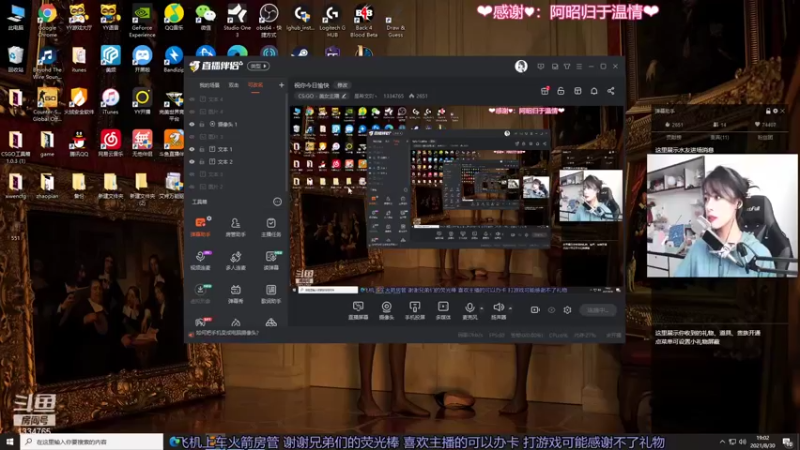The height and width of the screenshot is (450, 800).
Task: Click the padlock icon in the header toolbar
Action: click(x=561, y=91)
